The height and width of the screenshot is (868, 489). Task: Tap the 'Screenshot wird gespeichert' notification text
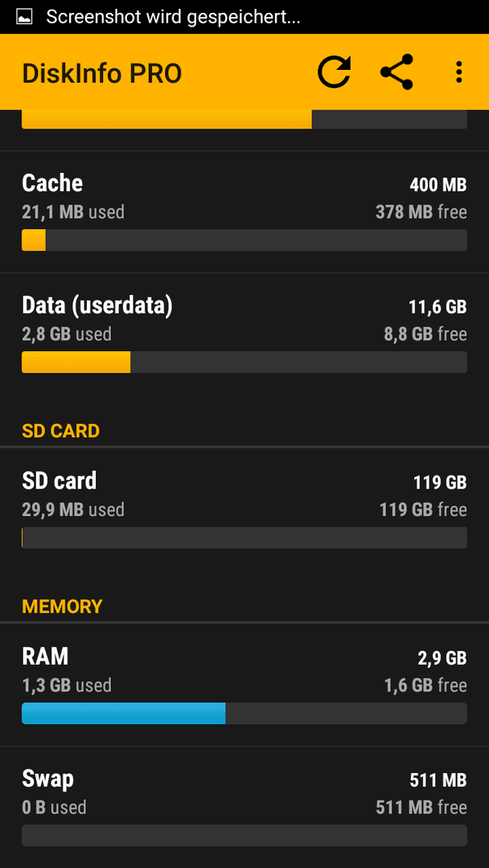(174, 17)
